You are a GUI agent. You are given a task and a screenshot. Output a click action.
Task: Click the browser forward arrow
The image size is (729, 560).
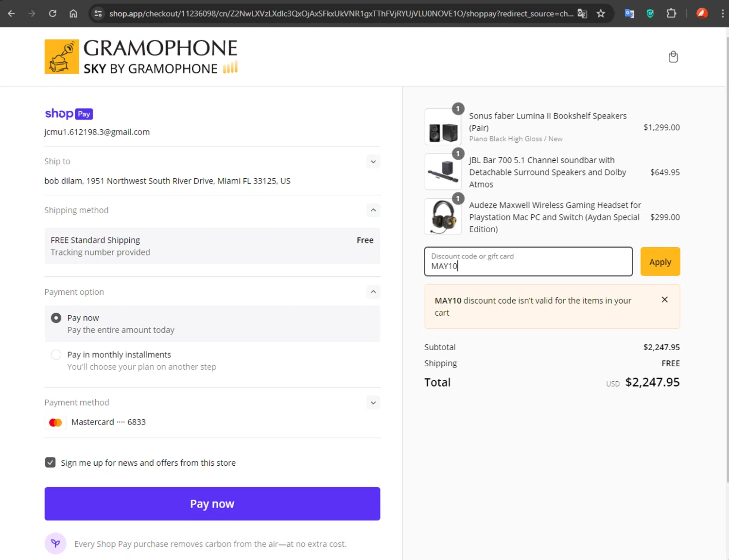pos(32,14)
